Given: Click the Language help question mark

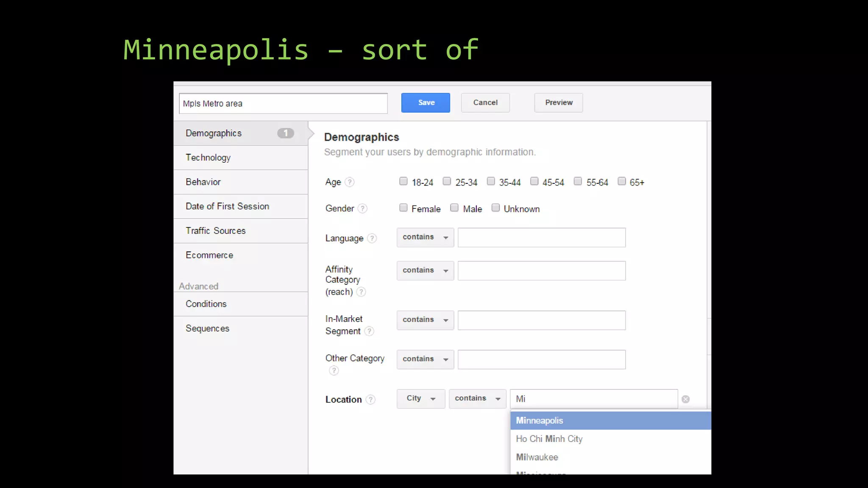Looking at the screenshot, I should 372,238.
